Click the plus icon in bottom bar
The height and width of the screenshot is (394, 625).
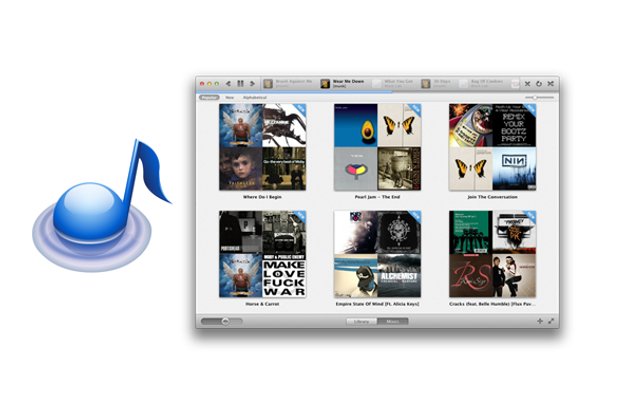pyautogui.click(x=540, y=321)
